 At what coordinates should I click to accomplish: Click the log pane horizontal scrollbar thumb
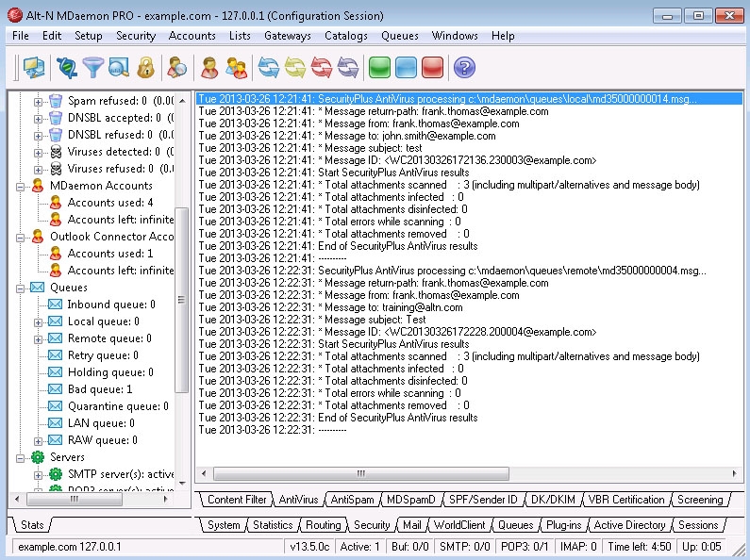coord(361,474)
